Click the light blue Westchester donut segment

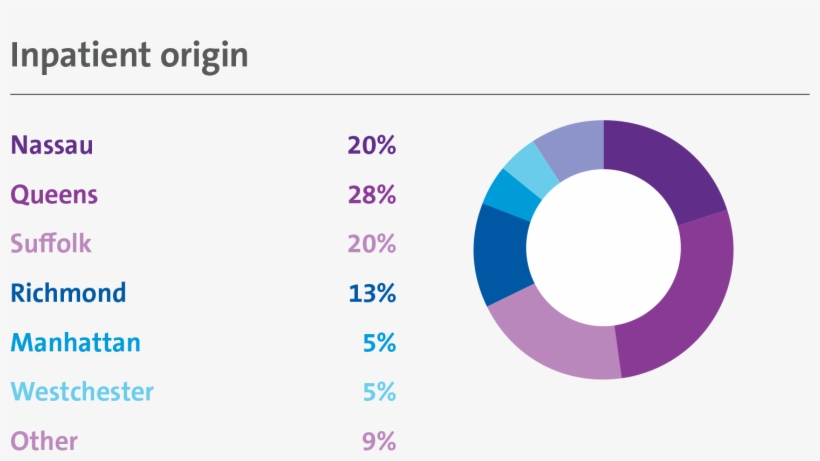pos(527,164)
